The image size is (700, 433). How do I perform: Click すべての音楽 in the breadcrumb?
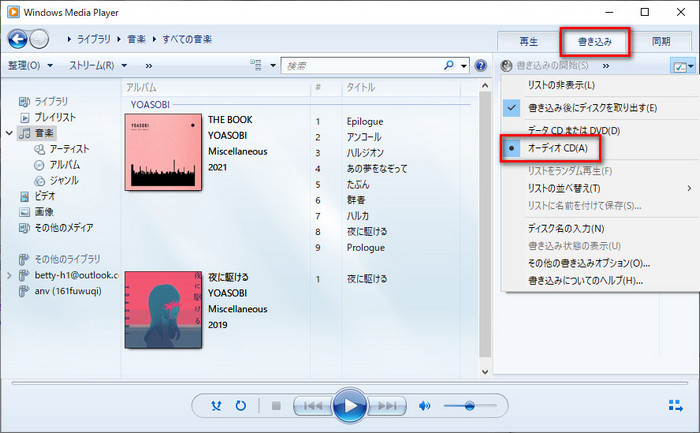[187, 39]
